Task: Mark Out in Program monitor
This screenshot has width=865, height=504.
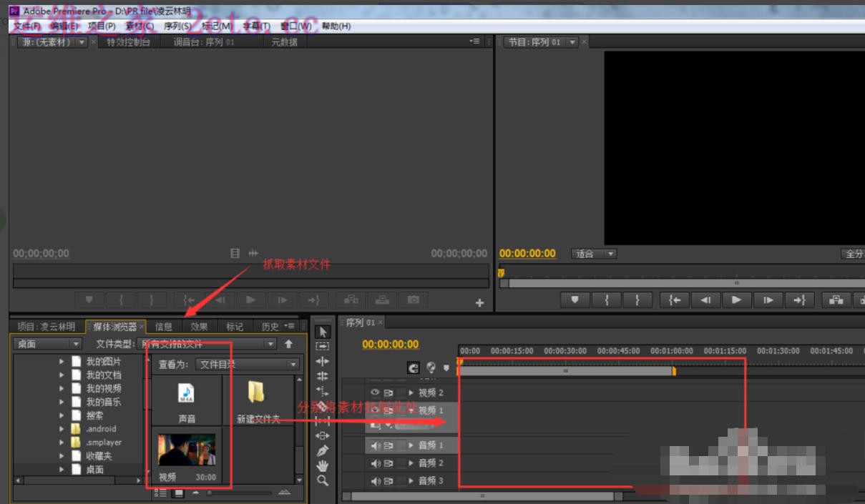Action: 637,300
